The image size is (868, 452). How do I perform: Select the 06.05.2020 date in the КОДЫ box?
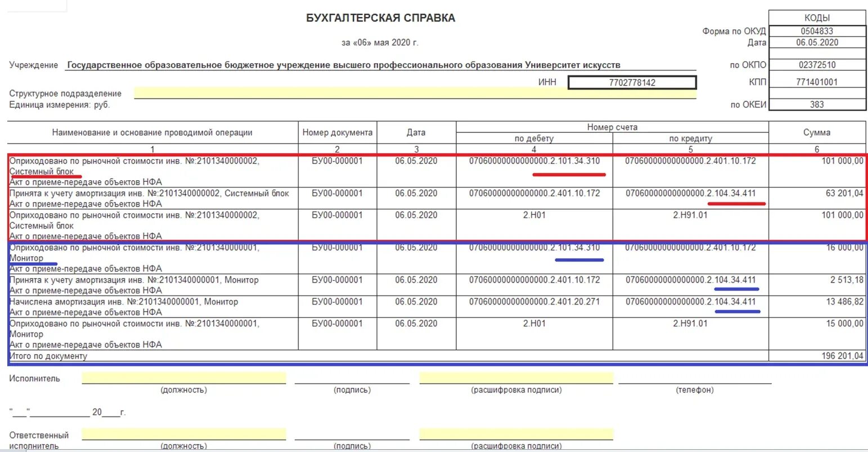click(x=817, y=43)
